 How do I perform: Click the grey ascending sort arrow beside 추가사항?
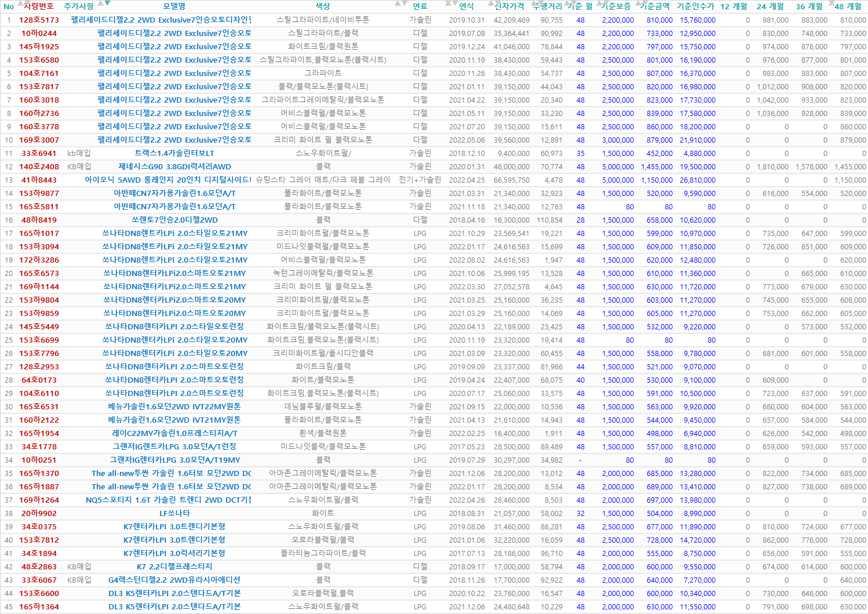(101, 3)
